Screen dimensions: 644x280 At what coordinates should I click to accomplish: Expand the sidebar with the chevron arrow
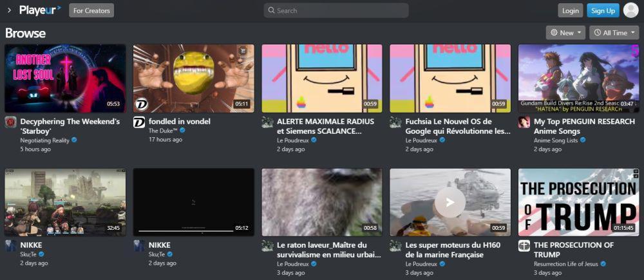(x=9, y=10)
